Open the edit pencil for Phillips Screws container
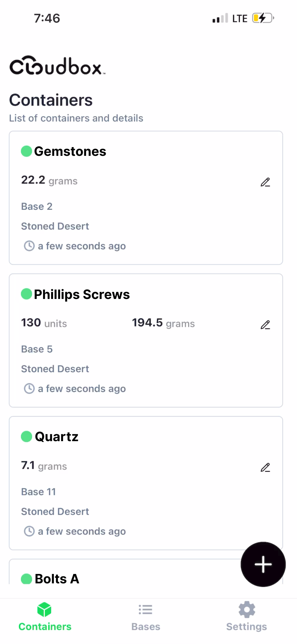 pos(265,324)
